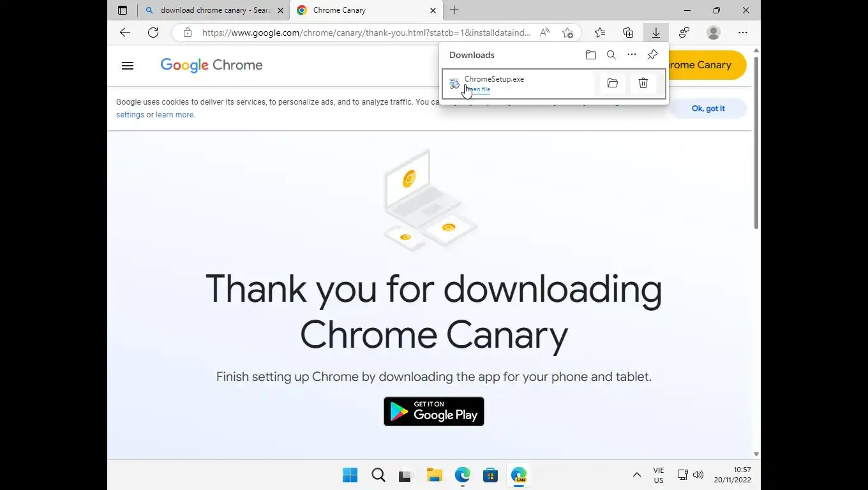The image size is (868, 490).
Task: Open the tab actions menu icon
Action: coord(123,10)
